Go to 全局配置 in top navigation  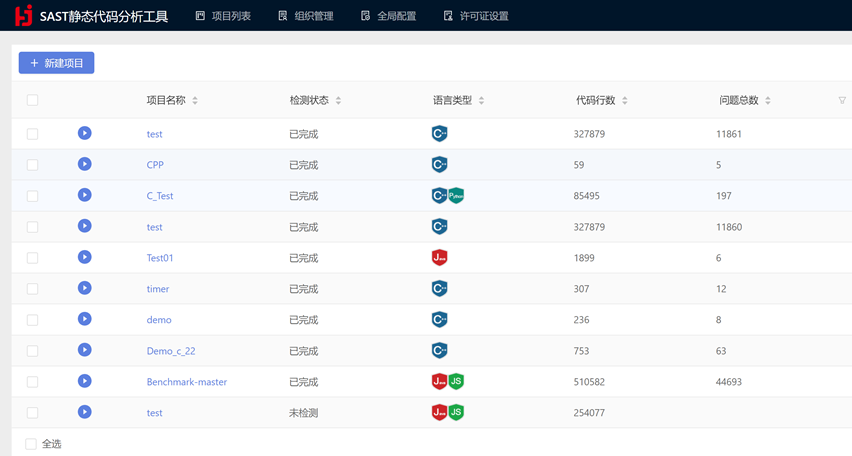(x=388, y=16)
